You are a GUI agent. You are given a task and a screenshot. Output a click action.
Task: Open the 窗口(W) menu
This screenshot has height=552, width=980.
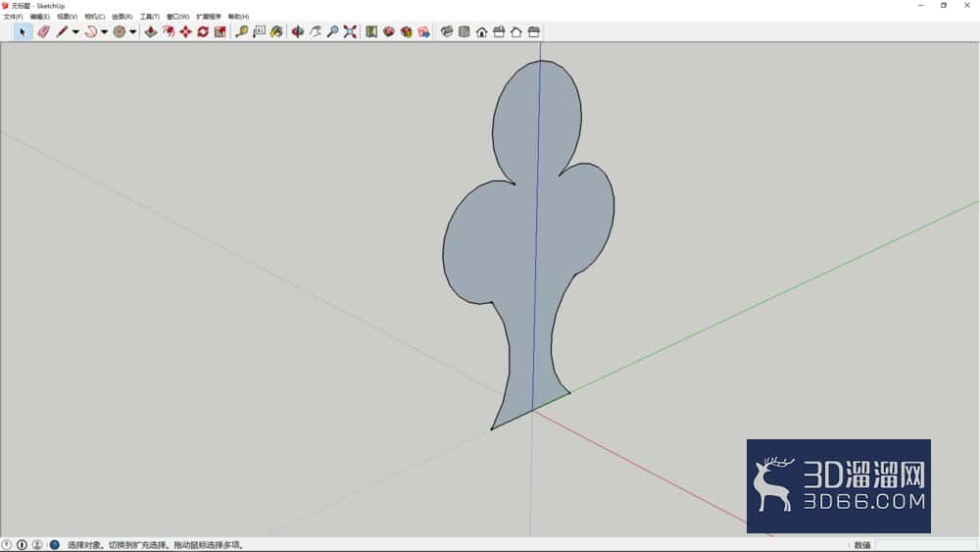click(177, 17)
